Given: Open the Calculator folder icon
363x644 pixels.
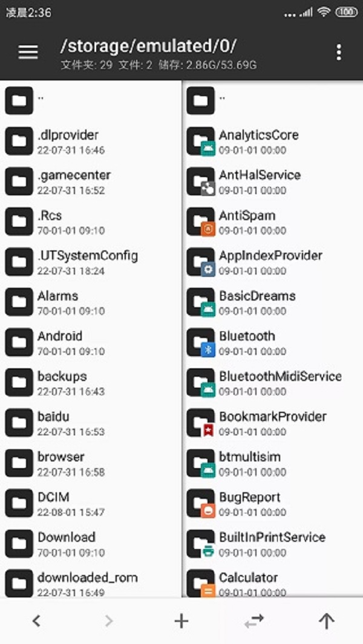Looking at the screenshot, I should click(x=201, y=583).
